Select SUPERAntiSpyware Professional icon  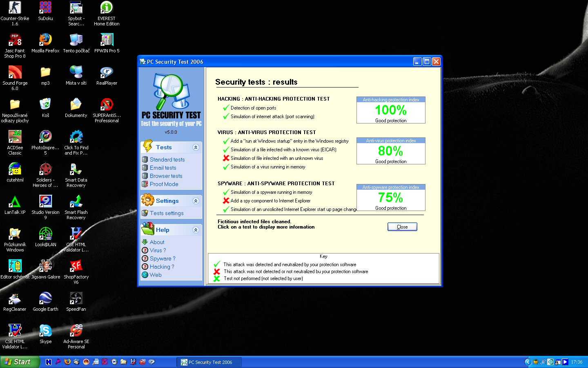click(107, 110)
